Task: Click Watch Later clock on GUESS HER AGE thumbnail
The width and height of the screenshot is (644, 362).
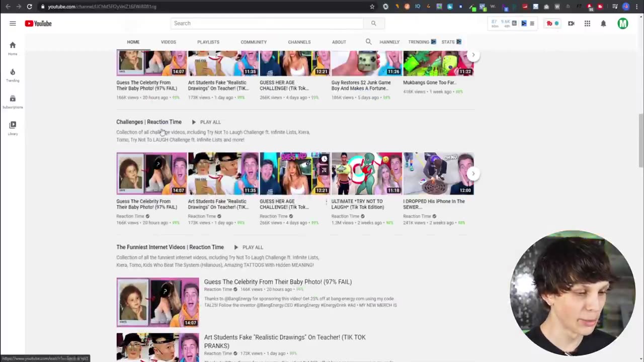Action: pyautogui.click(x=324, y=159)
